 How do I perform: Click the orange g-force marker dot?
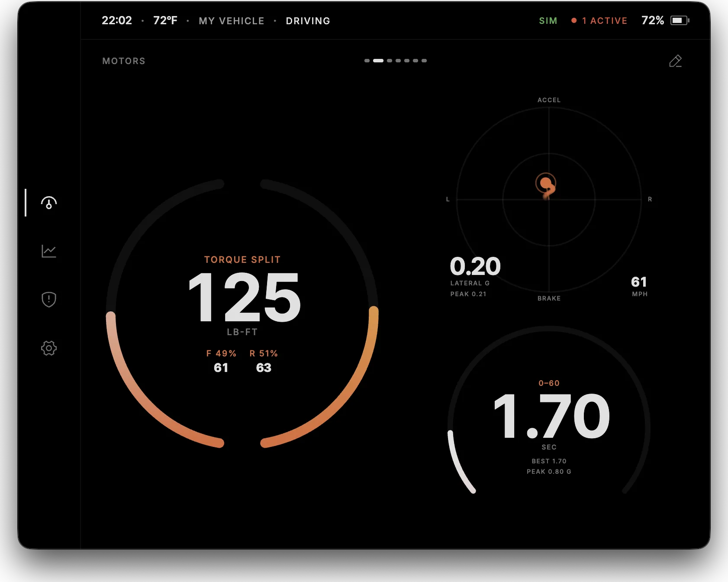546,183
